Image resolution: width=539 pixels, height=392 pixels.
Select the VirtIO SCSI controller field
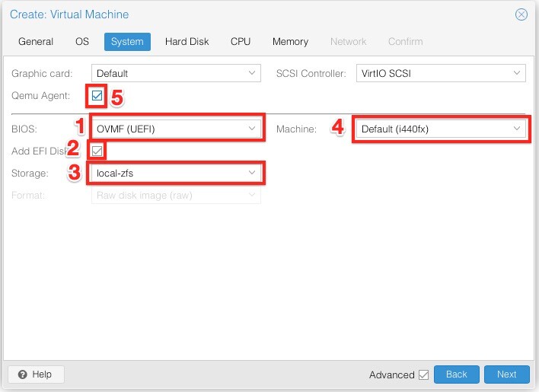click(441, 73)
